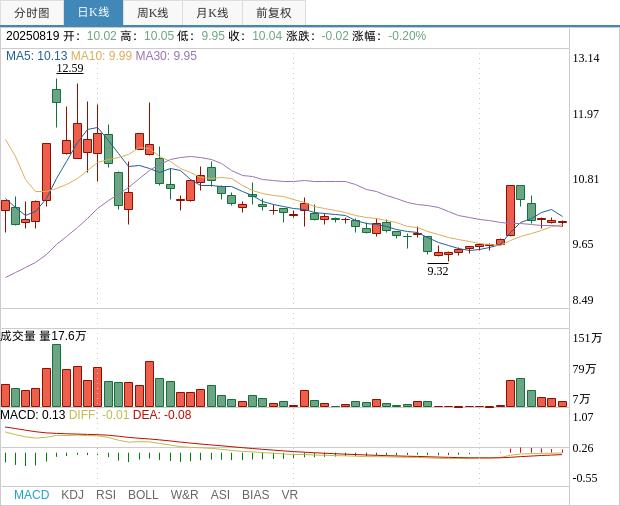Click the 9.65 price axis label

click(583, 244)
